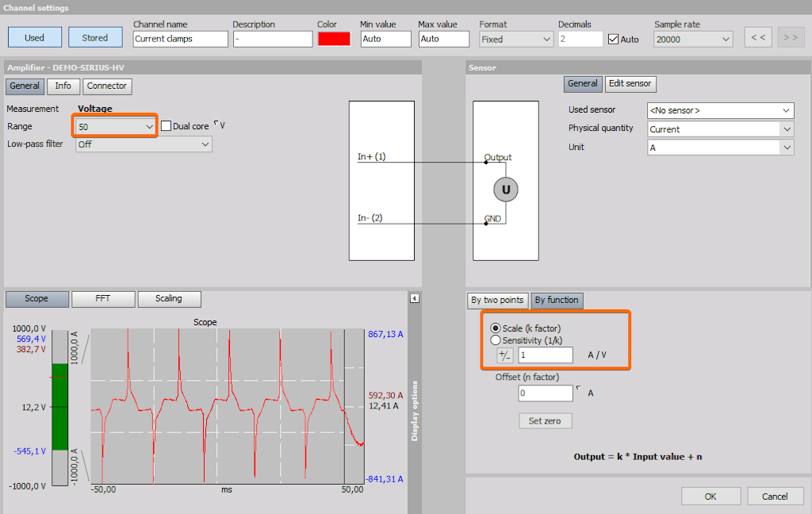Open the amplifier Info tab

(x=63, y=86)
